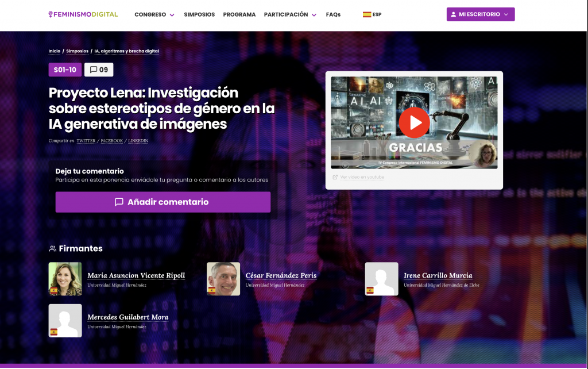The height and width of the screenshot is (369, 588).
Task: Open the Mi Escritorio dropdown
Action: point(480,14)
